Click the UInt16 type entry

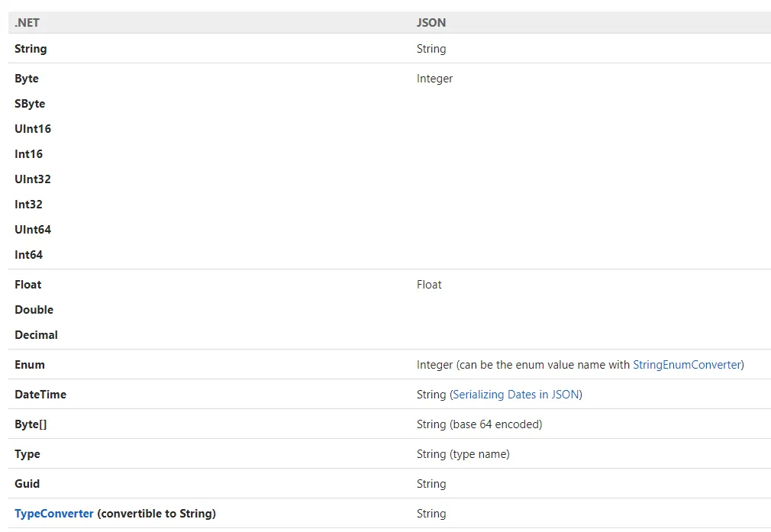pyautogui.click(x=33, y=129)
